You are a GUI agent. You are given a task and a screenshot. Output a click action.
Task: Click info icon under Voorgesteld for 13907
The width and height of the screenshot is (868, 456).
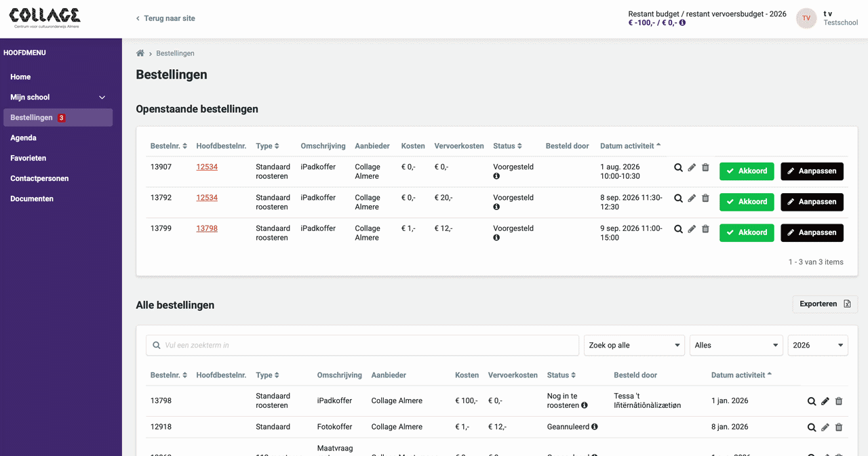tap(496, 176)
